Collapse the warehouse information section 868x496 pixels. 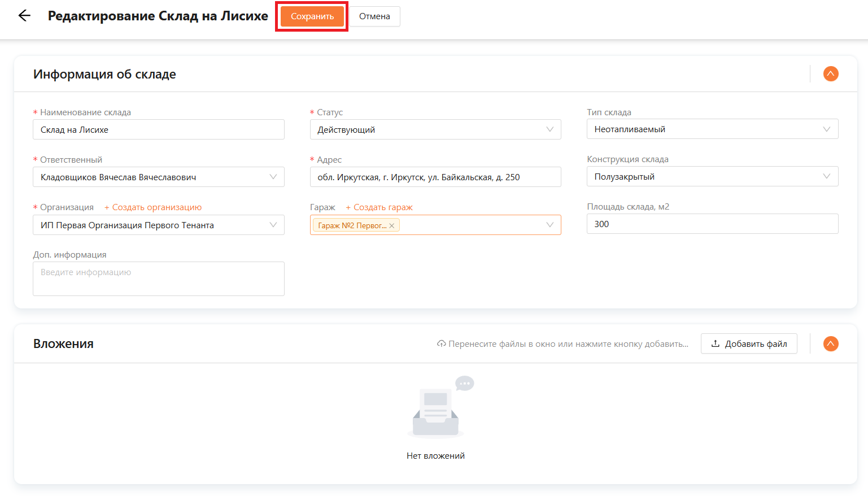(x=830, y=74)
